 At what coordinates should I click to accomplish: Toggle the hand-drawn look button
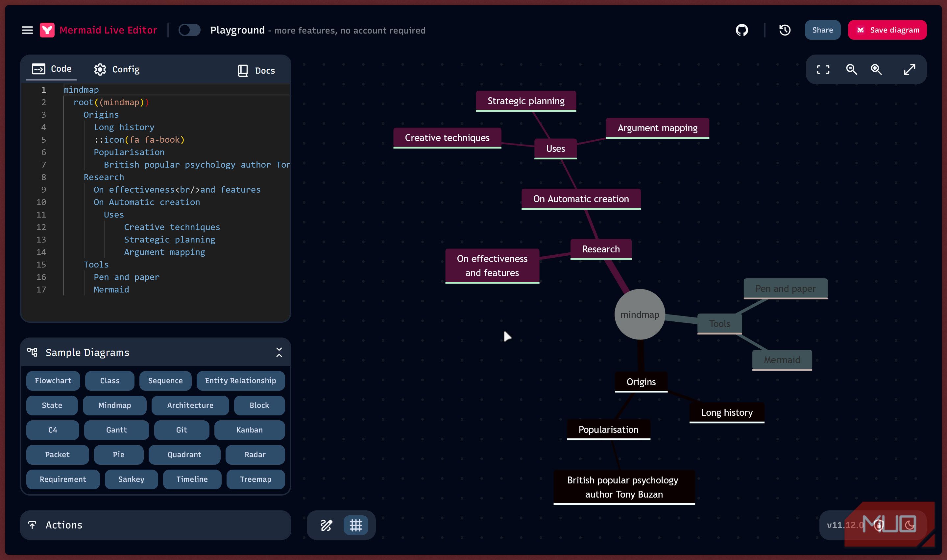pos(326,525)
